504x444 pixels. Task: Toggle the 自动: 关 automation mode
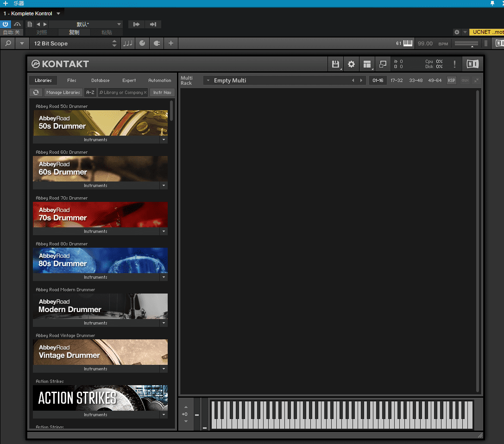(x=11, y=32)
